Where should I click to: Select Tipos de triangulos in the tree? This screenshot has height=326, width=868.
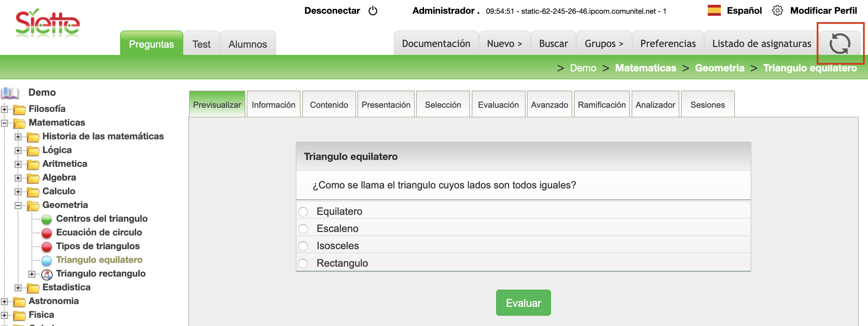98,246
